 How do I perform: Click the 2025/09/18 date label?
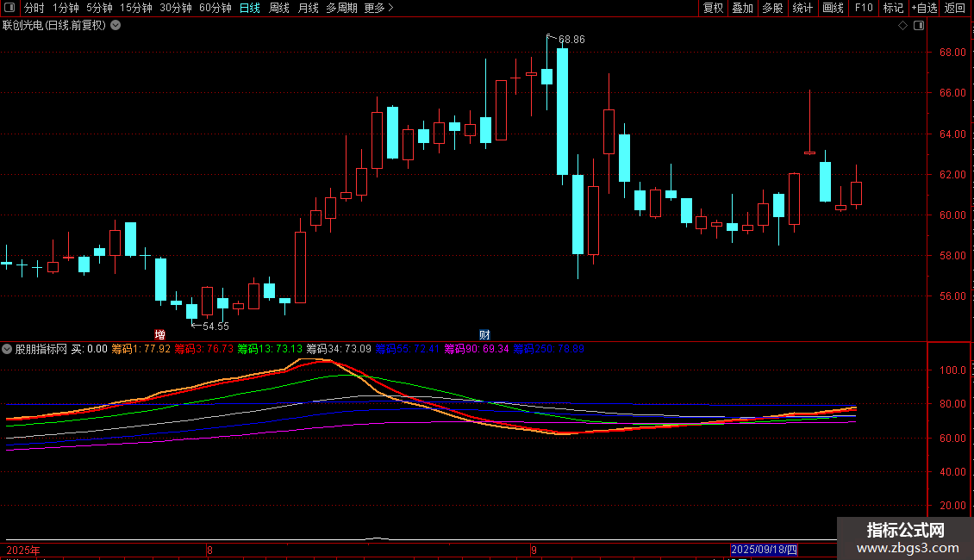[764, 550]
